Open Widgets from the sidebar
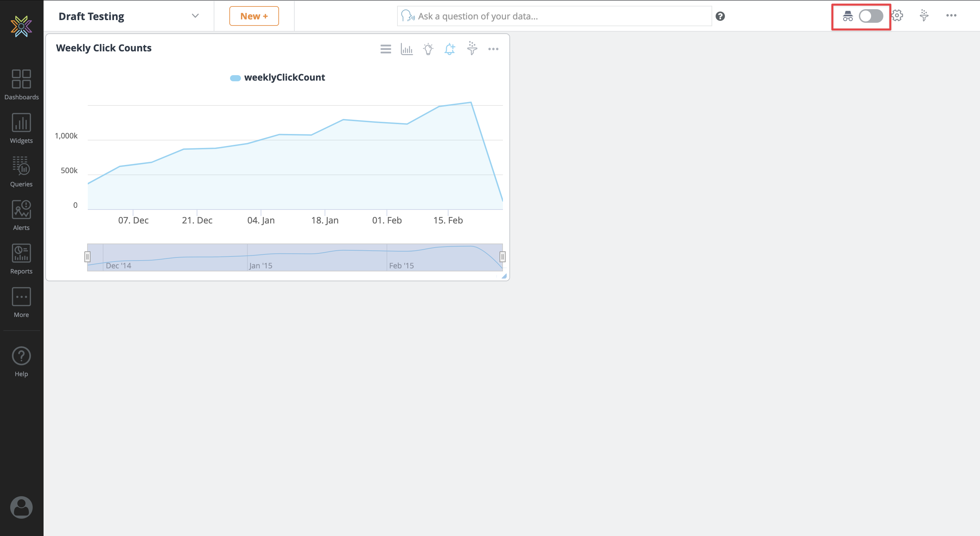The height and width of the screenshot is (536, 980). 21,128
